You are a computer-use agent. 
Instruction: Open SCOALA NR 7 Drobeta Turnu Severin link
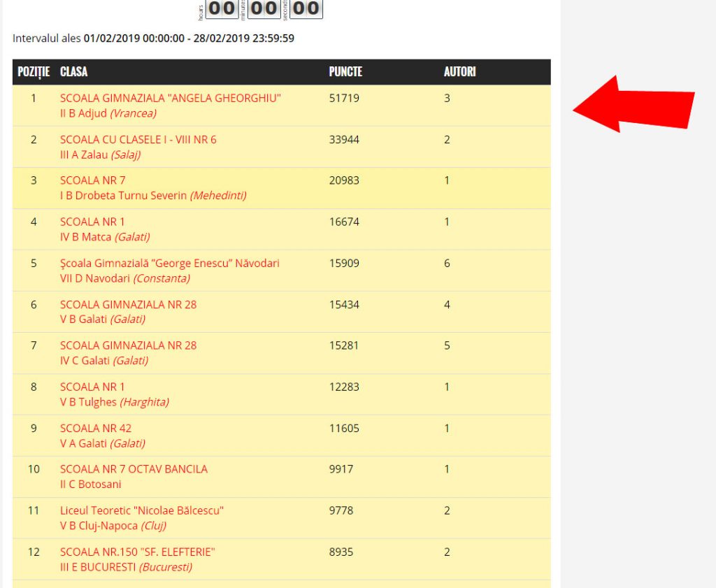point(153,187)
